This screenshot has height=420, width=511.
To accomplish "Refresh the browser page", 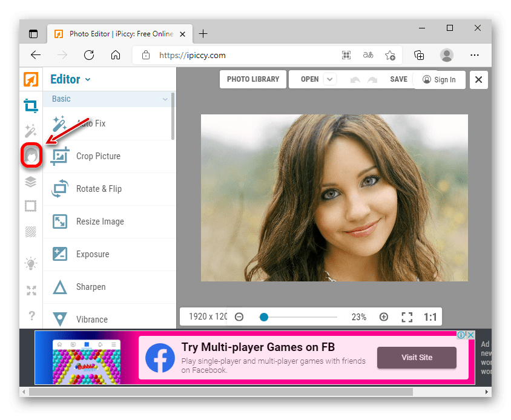I will pos(89,55).
